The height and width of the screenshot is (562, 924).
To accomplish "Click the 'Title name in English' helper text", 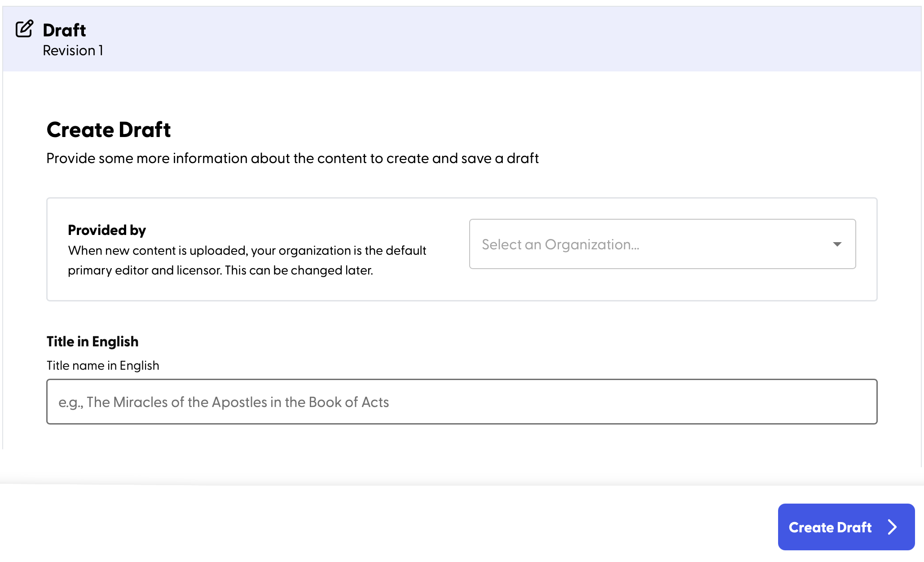I will (x=103, y=365).
